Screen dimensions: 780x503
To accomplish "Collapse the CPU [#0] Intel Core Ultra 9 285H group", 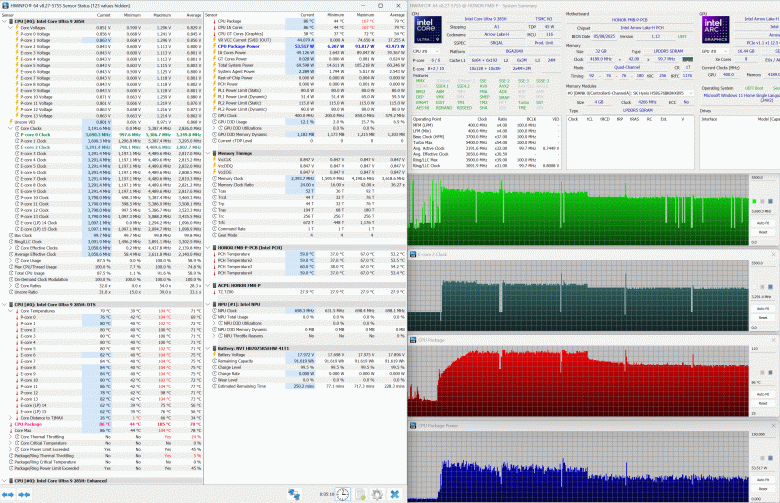I will tap(4, 21).
